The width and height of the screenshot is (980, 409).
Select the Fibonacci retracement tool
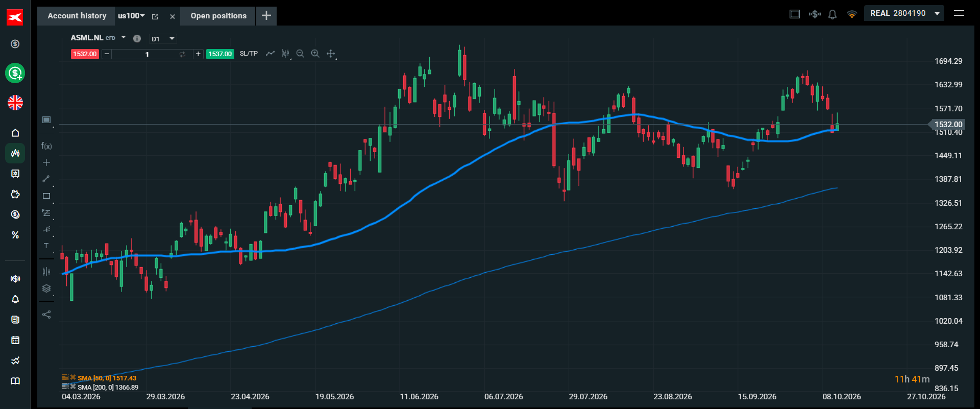(46, 212)
